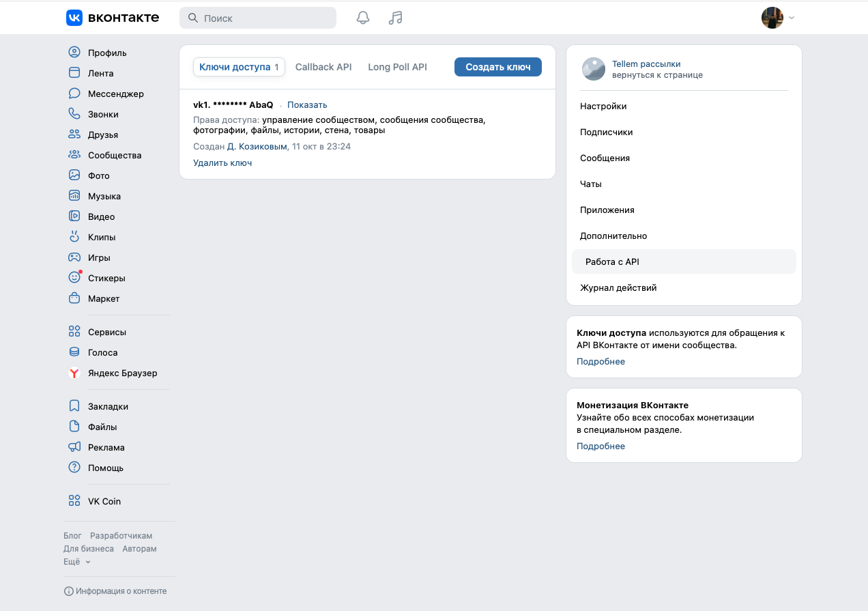This screenshot has width=868, height=611.
Task: Click the VK Coin icon
Action: pos(74,501)
